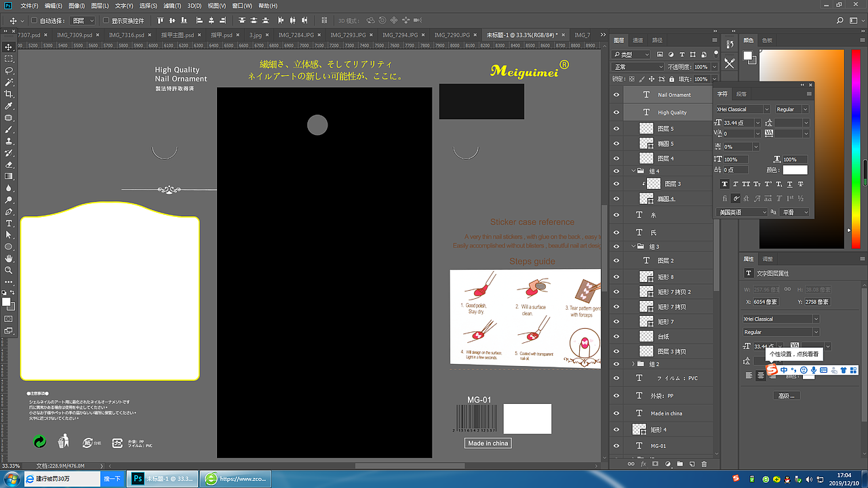Screen dimensions: 868x488
Task: Click the create new layer icon
Action: pyautogui.click(x=692, y=464)
